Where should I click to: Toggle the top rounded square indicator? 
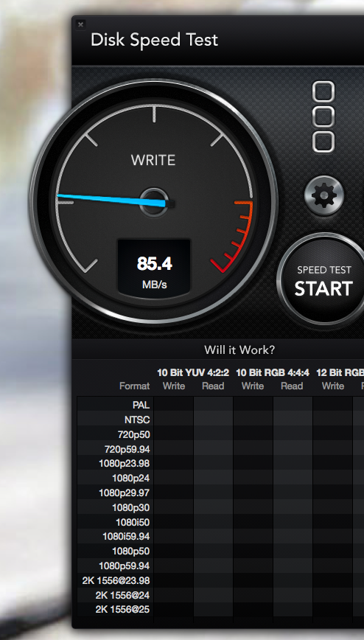click(x=323, y=91)
